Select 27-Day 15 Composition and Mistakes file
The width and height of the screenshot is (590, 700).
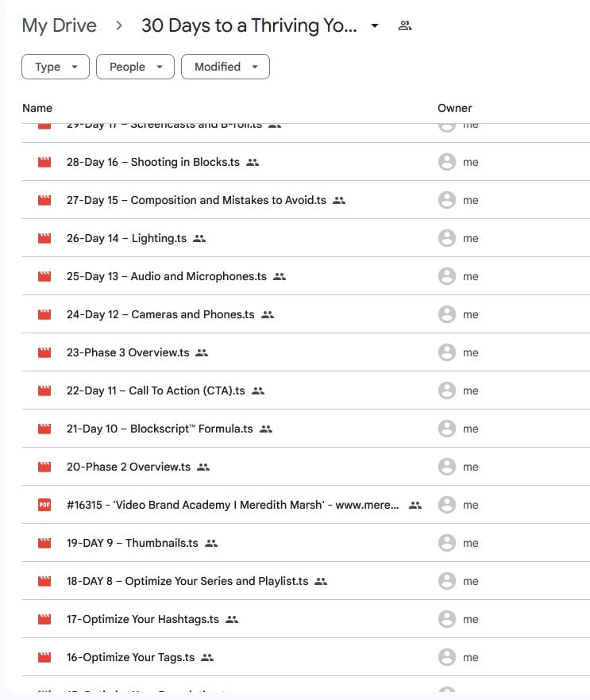tap(196, 200)
